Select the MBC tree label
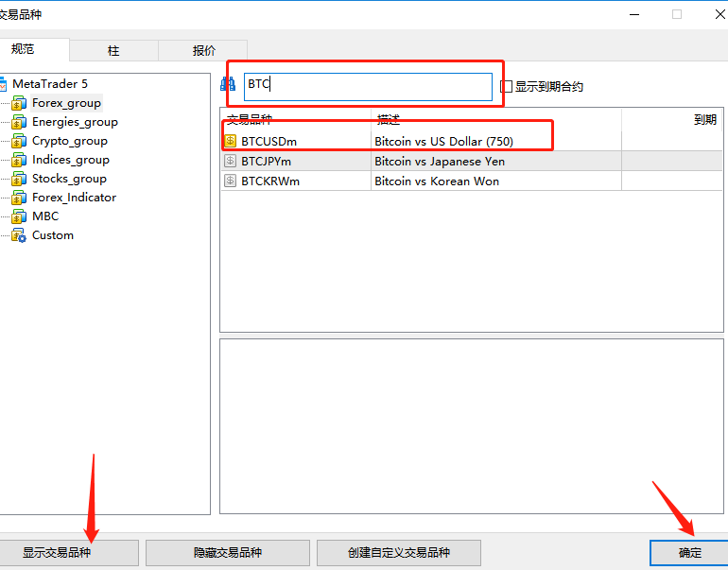 [45, 216]
